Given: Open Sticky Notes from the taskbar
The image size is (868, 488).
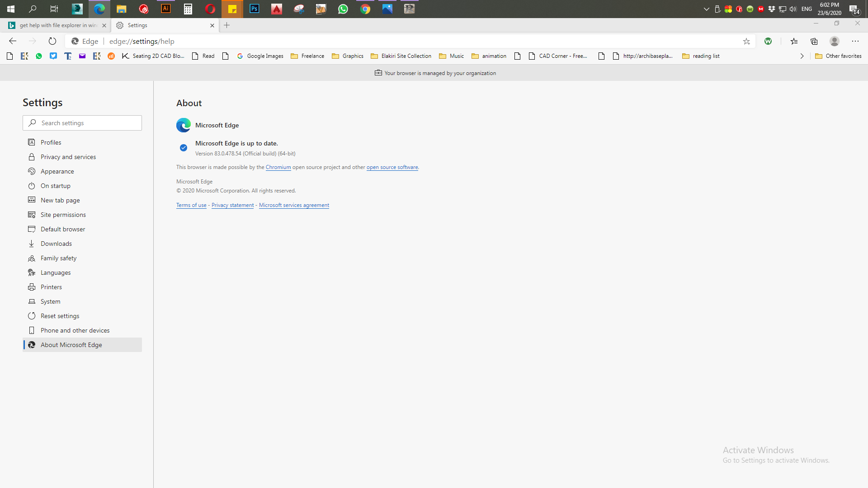Looking at the screenshot, I should pos(232,9).
